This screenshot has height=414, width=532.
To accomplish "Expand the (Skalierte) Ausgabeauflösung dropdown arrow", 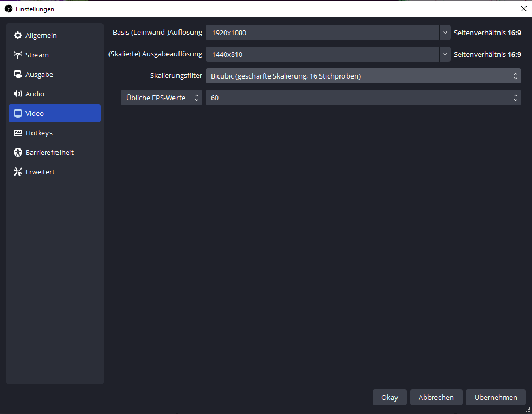I will point(445,54).
